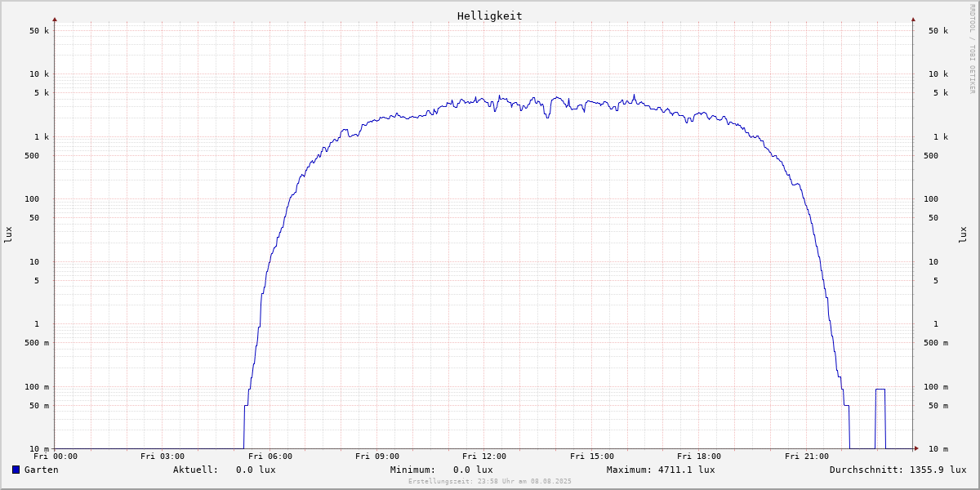Click the Fri 06:00 time axis label
The height and width of the screenshot is (490, 980).
[x=270, y=457]
